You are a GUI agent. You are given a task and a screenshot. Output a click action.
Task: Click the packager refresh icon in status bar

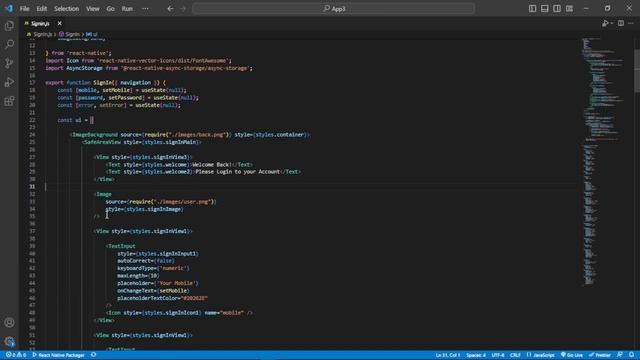(93, 355)
